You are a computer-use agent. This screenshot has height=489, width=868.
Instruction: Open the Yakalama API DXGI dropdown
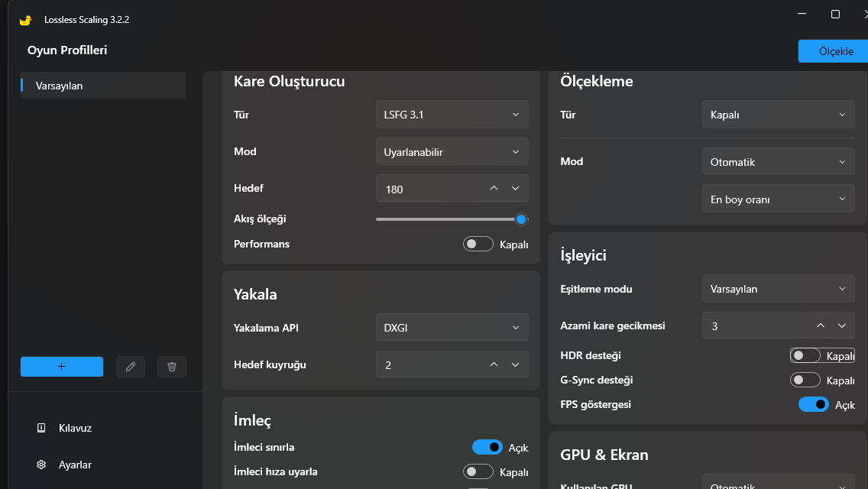tap(452, 327)
